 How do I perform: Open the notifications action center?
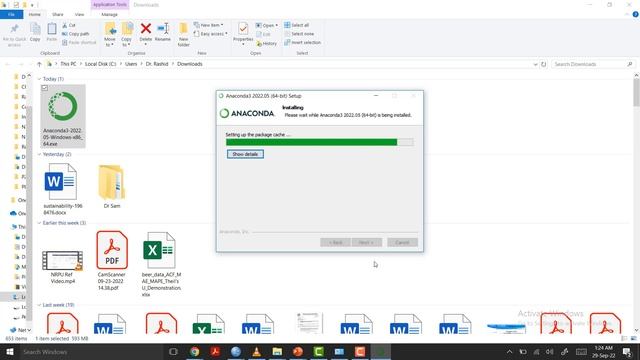(627, 351)
